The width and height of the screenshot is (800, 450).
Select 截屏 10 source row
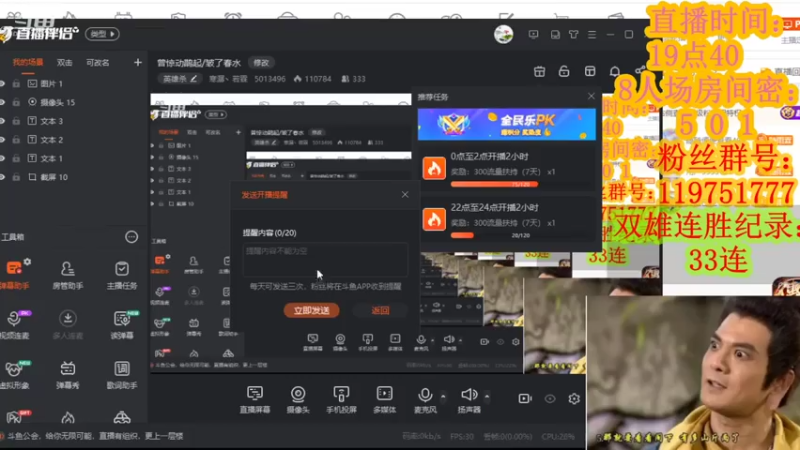tap(74, 177)
